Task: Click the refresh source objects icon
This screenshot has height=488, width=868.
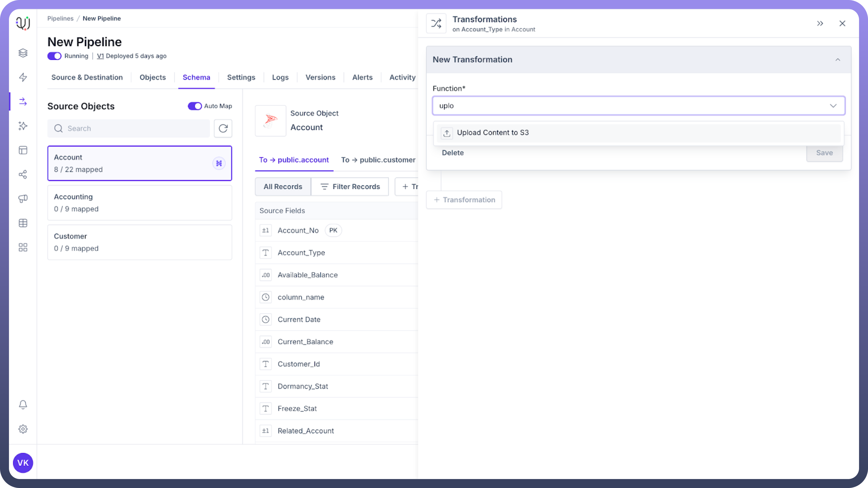Action: [x=223, y=128]
